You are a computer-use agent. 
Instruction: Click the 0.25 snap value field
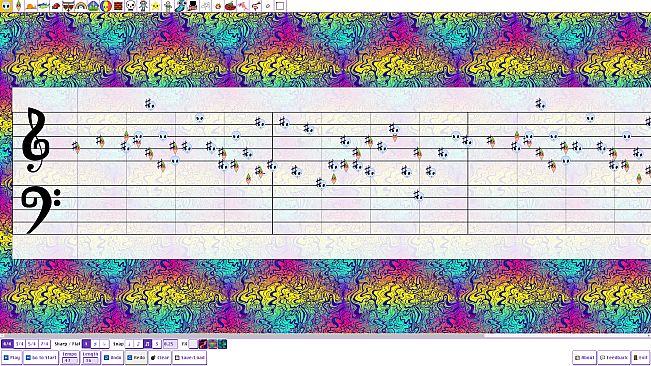point(170,344)
